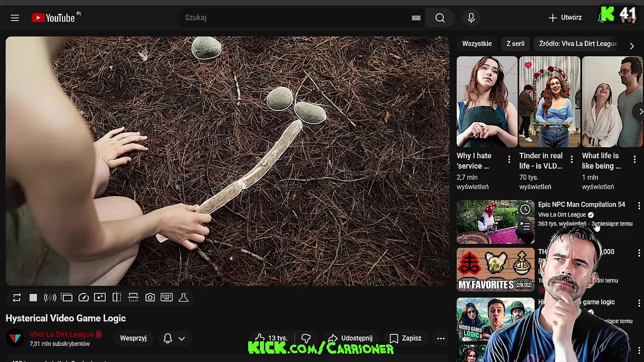Click watch later clock on Epic NPC thumbnail

(525, 210)
